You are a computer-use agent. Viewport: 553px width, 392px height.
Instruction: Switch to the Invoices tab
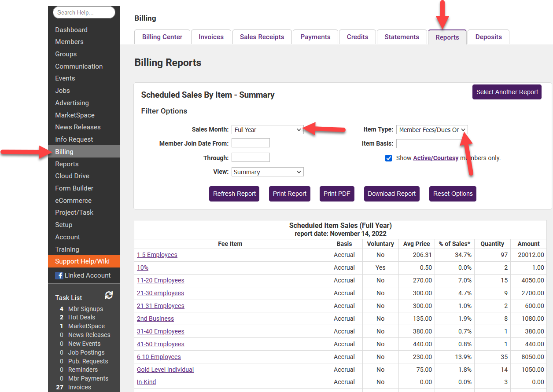(x=211, y=37)
